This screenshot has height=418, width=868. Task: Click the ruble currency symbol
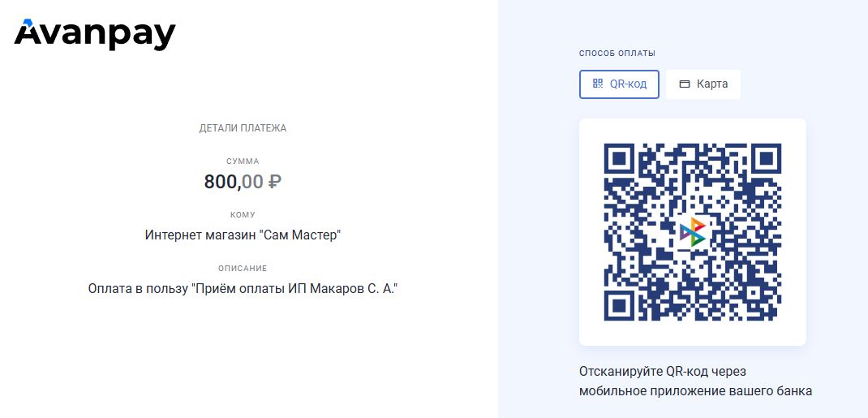pos(275,182)
